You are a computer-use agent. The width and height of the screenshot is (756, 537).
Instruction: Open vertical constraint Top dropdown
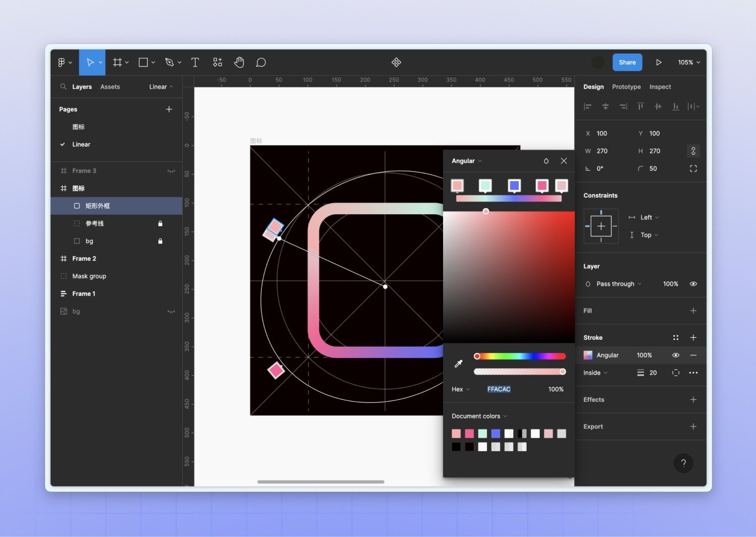point(649,235)
